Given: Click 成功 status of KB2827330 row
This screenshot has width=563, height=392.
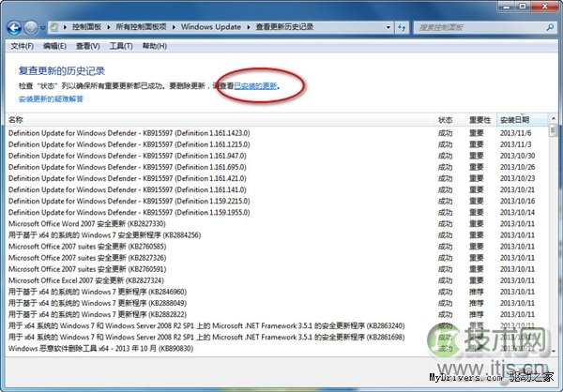Looking at the screenshot, I should 445,223.
